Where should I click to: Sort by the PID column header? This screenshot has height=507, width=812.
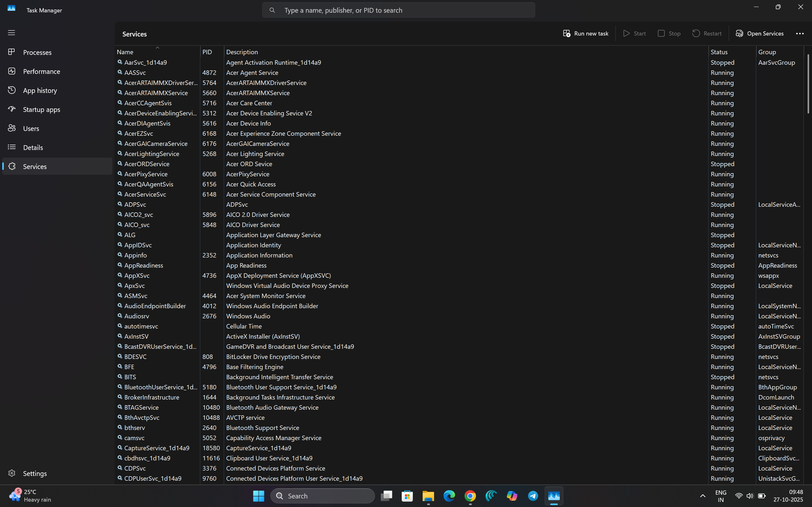coord(207,52)
